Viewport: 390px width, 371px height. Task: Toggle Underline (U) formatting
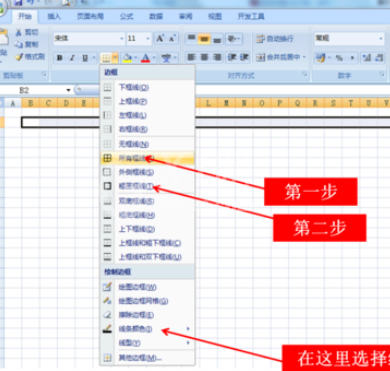85,58
